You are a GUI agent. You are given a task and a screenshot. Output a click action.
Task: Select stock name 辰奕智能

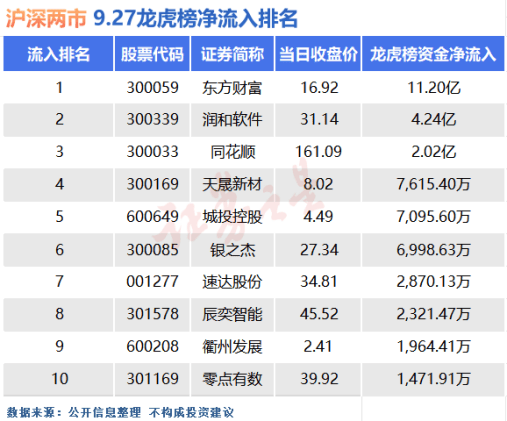click(x=232, y=314)
